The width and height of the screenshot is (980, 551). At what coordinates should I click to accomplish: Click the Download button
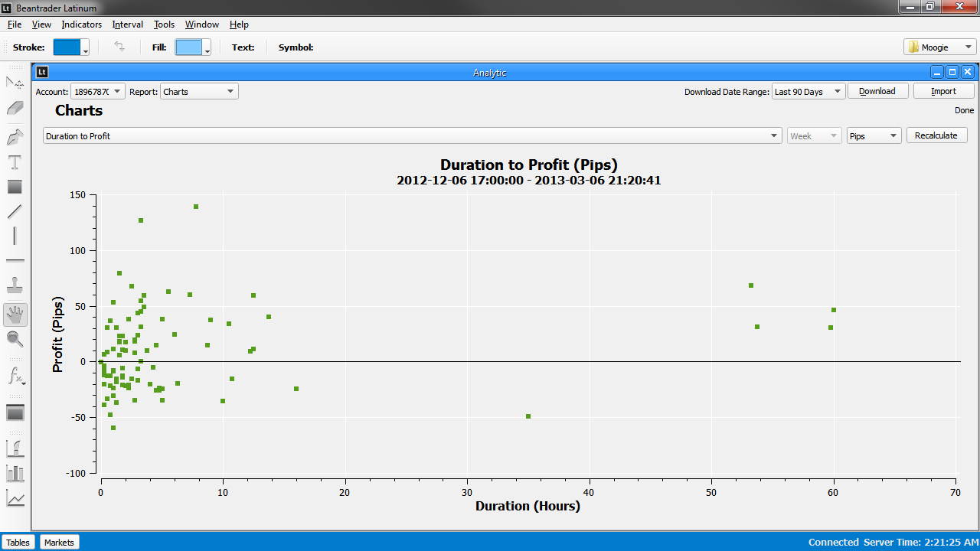pyautogui.click(x=877, y=91)
